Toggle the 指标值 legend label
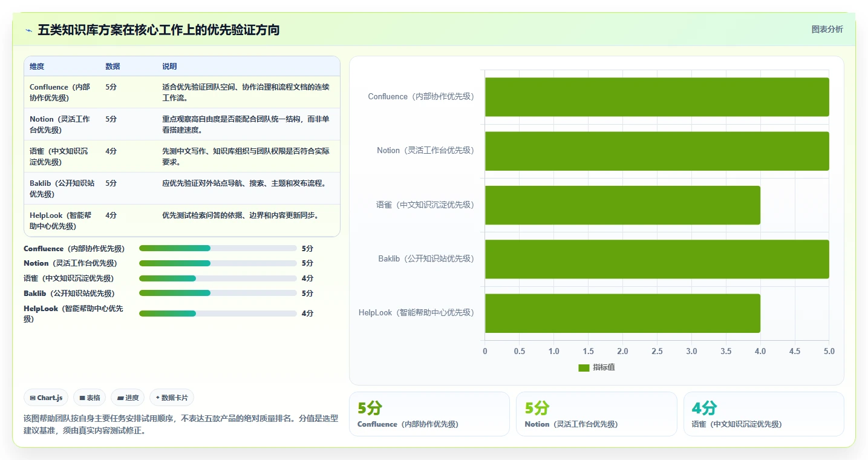Viewport: 868px width, 460px height. click(x=604, y=368)
